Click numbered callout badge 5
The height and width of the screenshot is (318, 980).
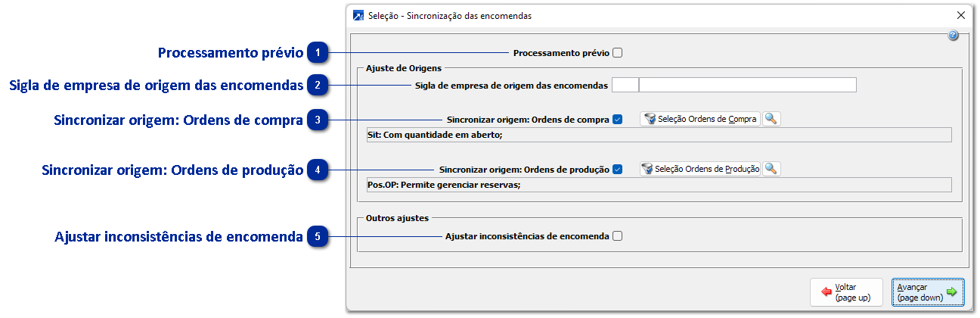[318, 236]
